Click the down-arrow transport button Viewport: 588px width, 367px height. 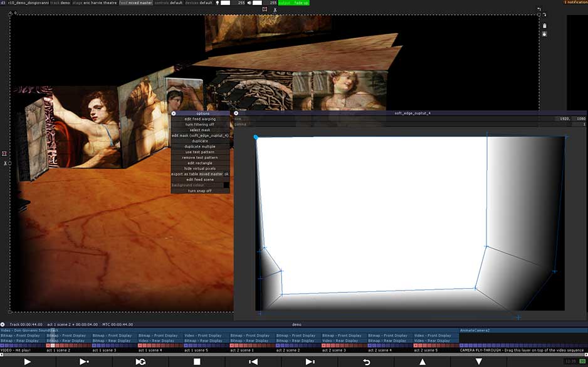[479, 362]
